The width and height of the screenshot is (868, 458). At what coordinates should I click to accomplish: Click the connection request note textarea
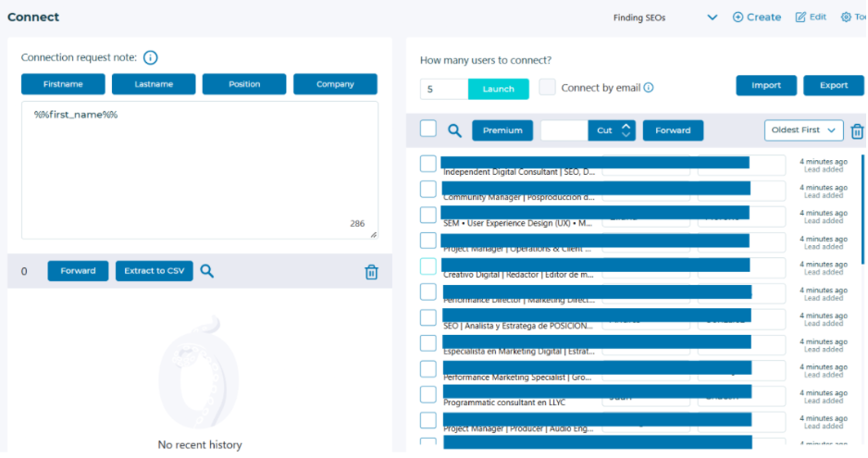200,170
